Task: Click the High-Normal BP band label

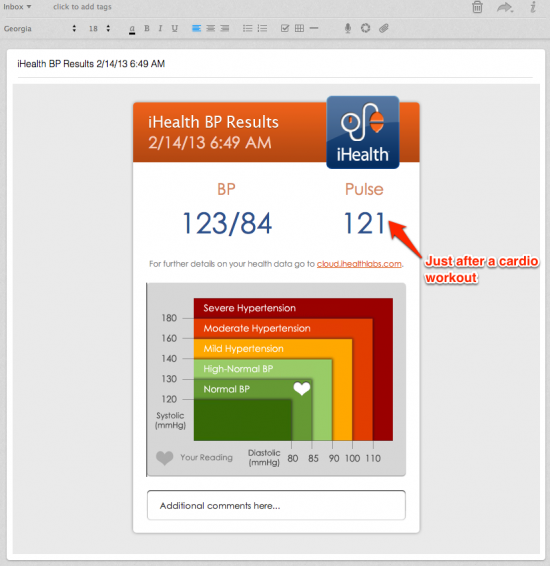Action: [238, 369]
